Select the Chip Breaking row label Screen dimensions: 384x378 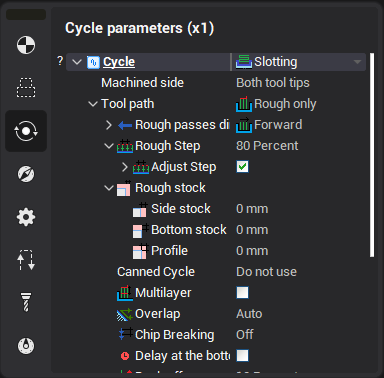(x=175, y=335)
